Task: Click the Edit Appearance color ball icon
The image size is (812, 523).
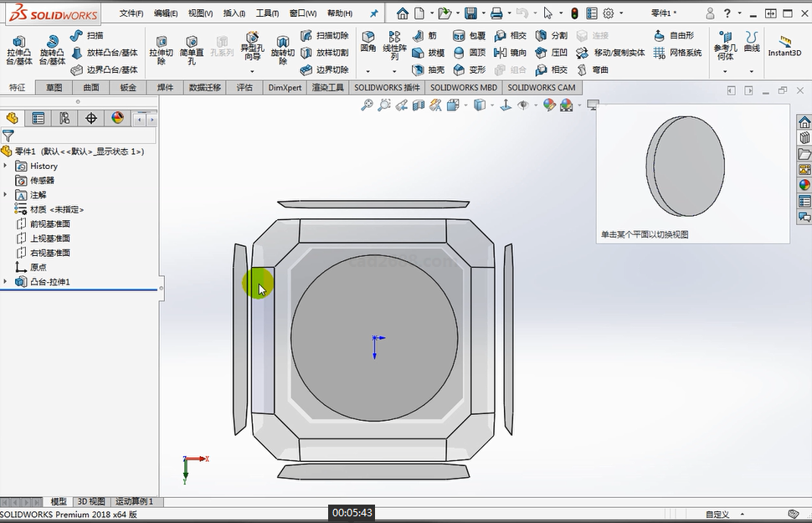Action: point(549,105)
